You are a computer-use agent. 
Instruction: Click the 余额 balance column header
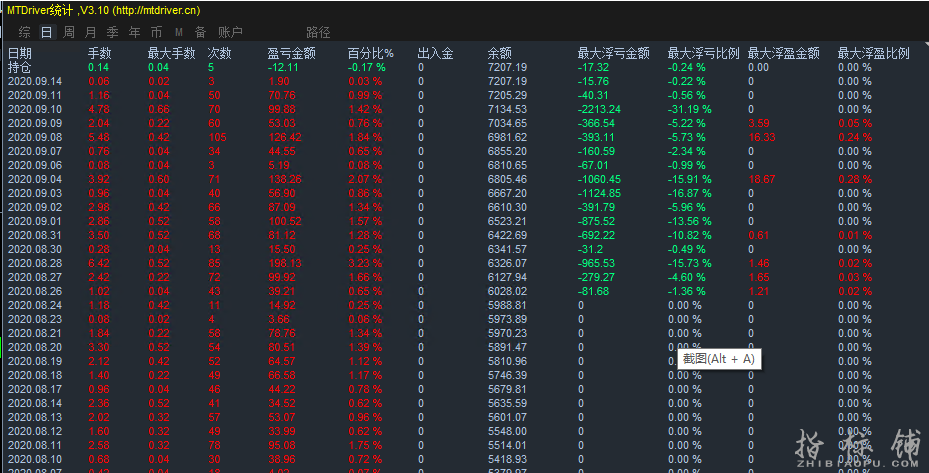(499, 53)
